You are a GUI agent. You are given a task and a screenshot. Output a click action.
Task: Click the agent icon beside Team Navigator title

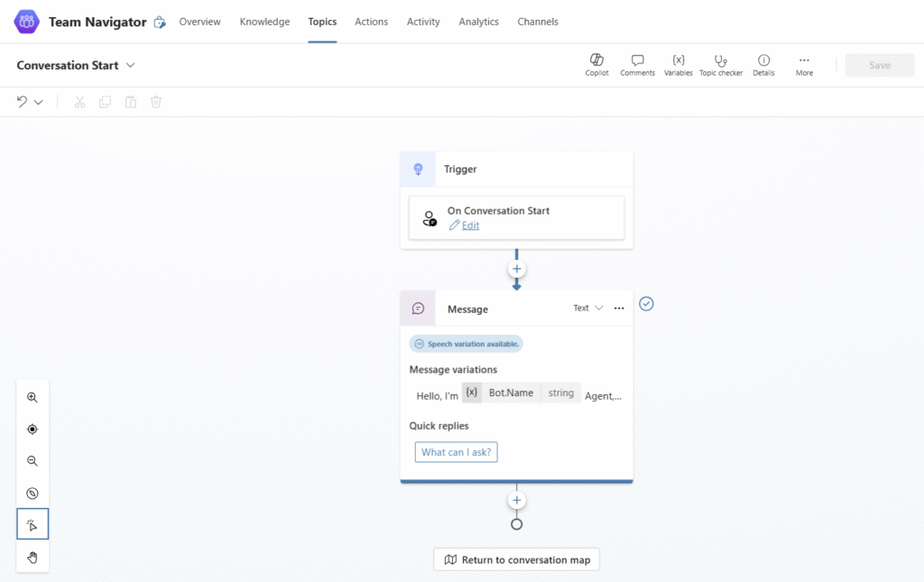(x=160, y=23)
